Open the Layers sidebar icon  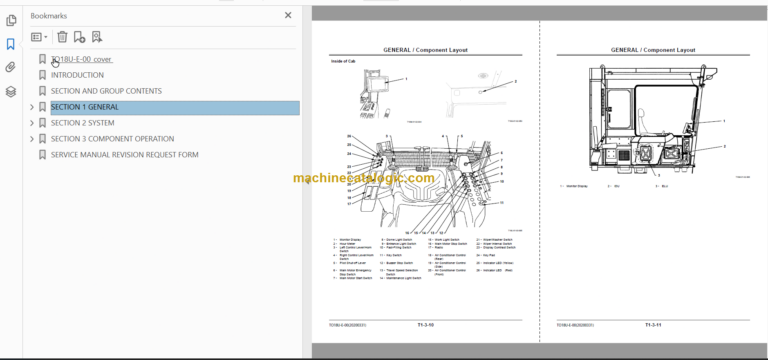(x=11, y=92)
